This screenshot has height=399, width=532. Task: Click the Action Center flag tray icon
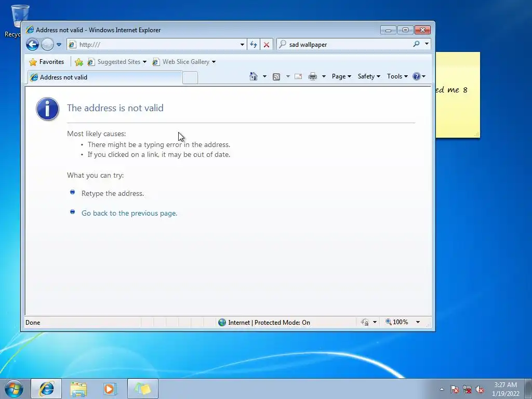point(454,389)
